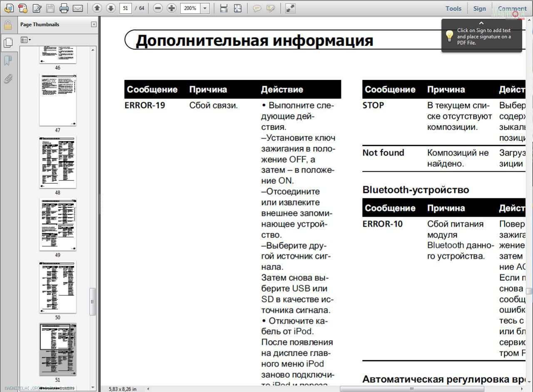
Task: Click the Print file icon
Action: click(64, 8)
